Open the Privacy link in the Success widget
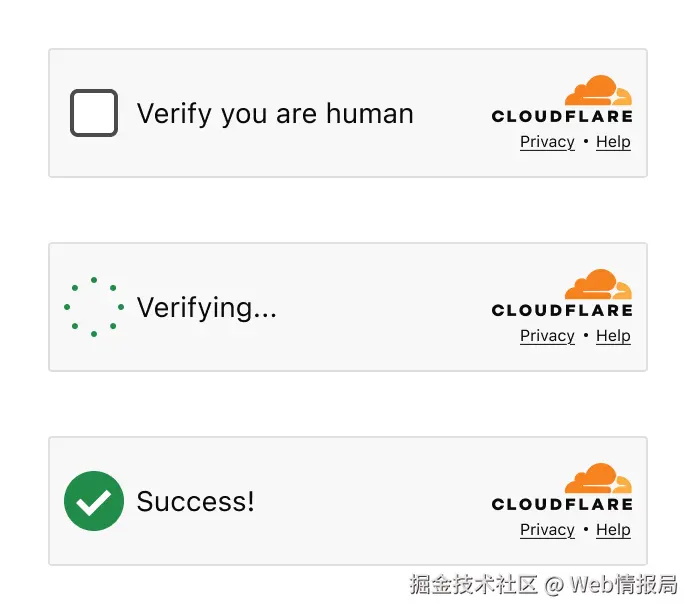The image size is (696, 614). tap(547, 530)
